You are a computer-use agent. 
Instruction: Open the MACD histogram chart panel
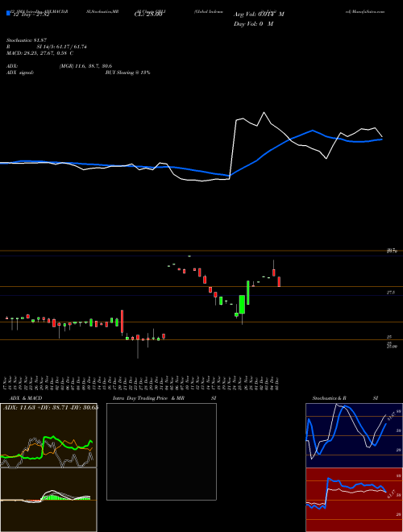coord(48,500)
